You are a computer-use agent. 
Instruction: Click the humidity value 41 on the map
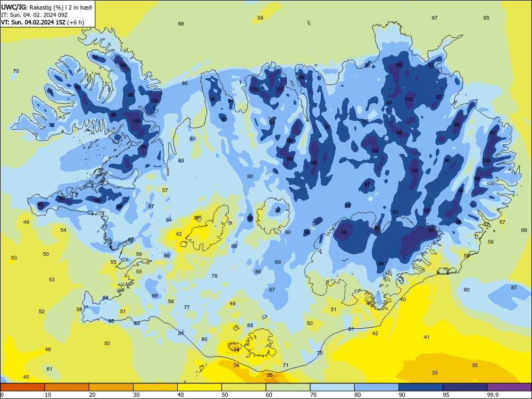coord(427,337)
